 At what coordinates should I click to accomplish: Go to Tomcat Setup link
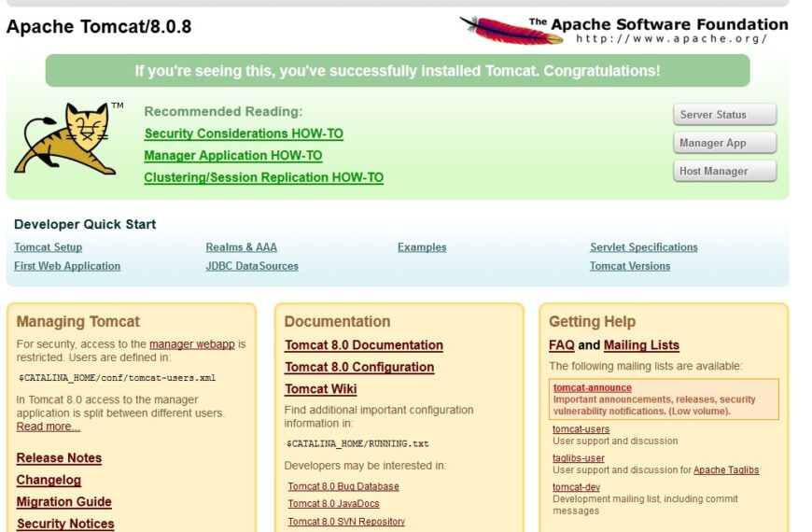(x=49, y=247)
